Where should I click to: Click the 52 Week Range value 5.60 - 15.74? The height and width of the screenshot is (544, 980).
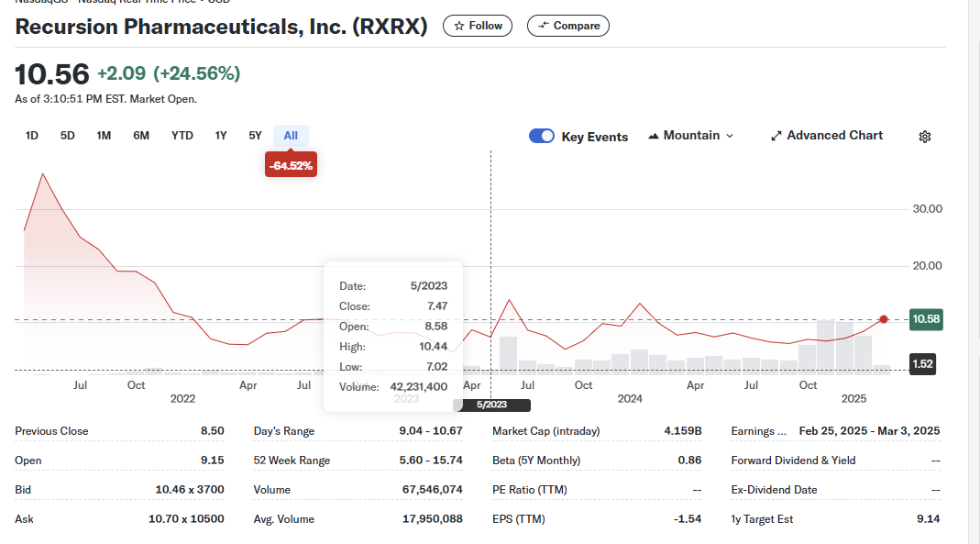pos(431,461)
